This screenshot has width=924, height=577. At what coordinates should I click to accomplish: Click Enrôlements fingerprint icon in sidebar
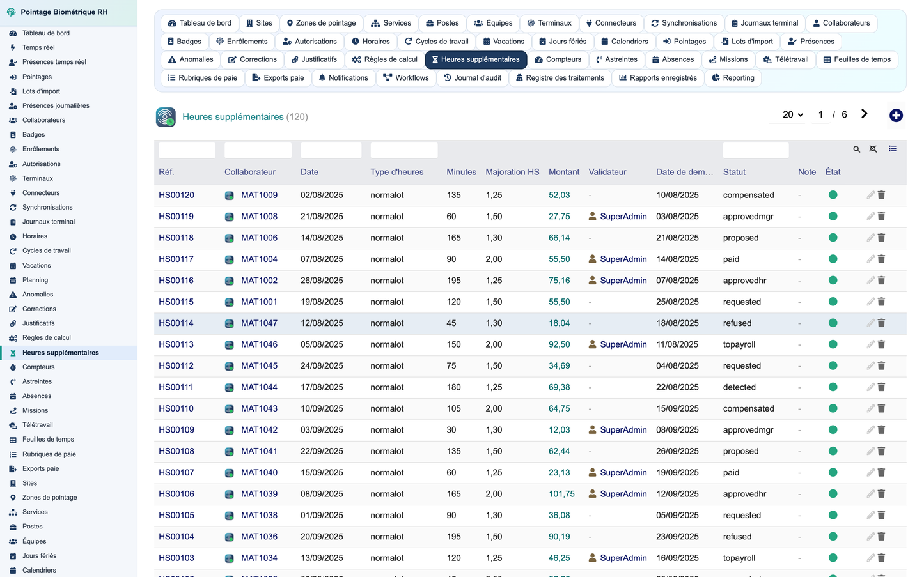click(13, 149)
